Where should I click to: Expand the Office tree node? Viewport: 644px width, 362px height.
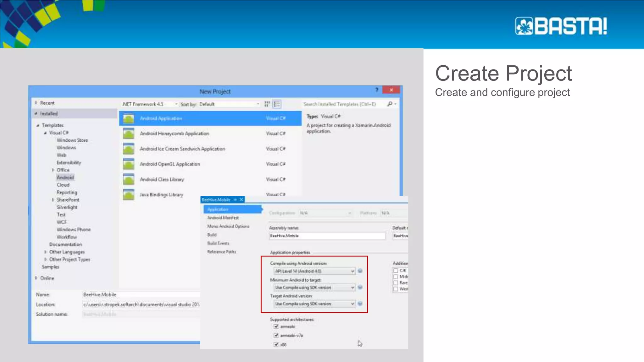[53, 170]
